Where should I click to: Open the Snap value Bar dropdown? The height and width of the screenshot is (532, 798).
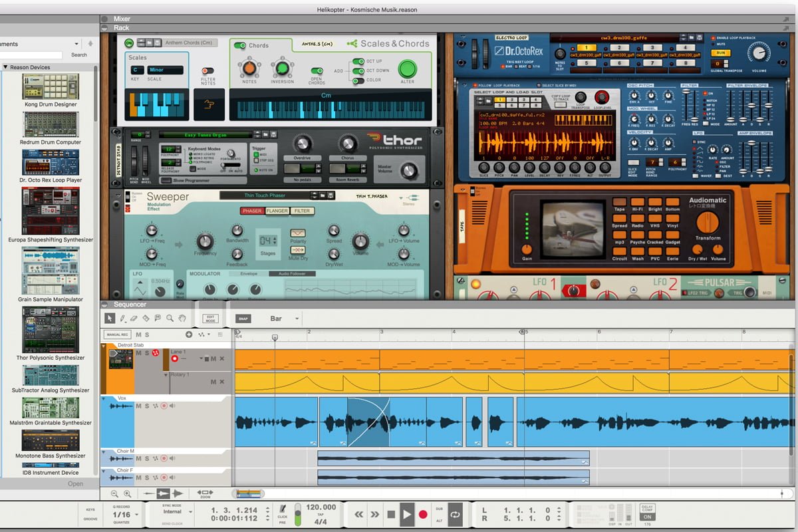click(297, 319)
